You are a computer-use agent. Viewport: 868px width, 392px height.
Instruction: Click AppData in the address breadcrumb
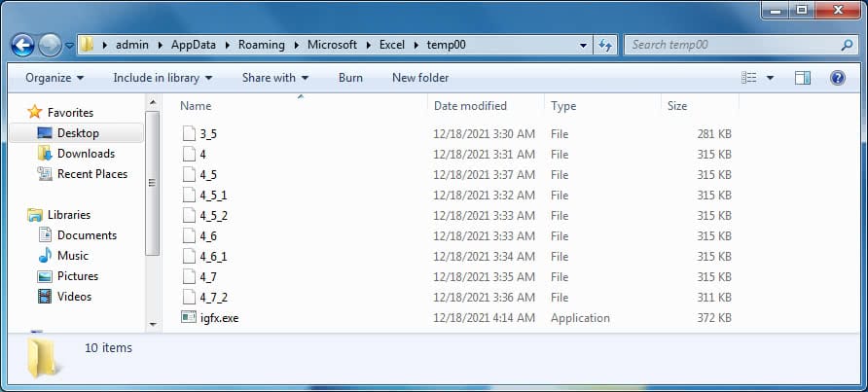click(x=194, y=45)
